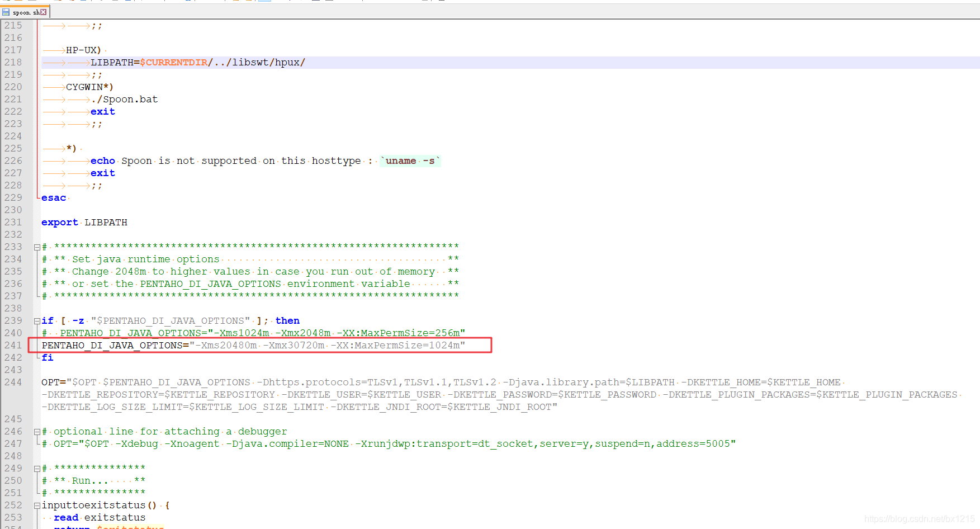The height and width of the screenshot is (529, 980).
Task: Click the -Dhttps.protocols=TLSv1,TLSv1.1,TLSv1.2 option
Action: 377,382
